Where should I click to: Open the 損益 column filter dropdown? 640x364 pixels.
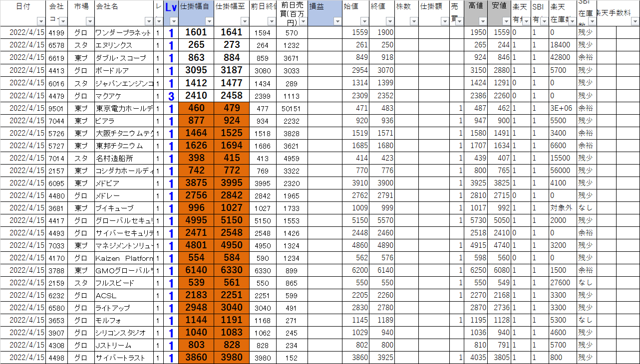tap(337, 21)
